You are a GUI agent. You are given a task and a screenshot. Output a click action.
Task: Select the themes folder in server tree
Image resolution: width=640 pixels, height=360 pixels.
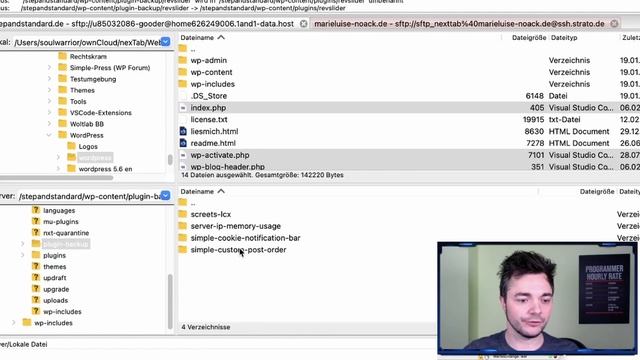[55, 267]
